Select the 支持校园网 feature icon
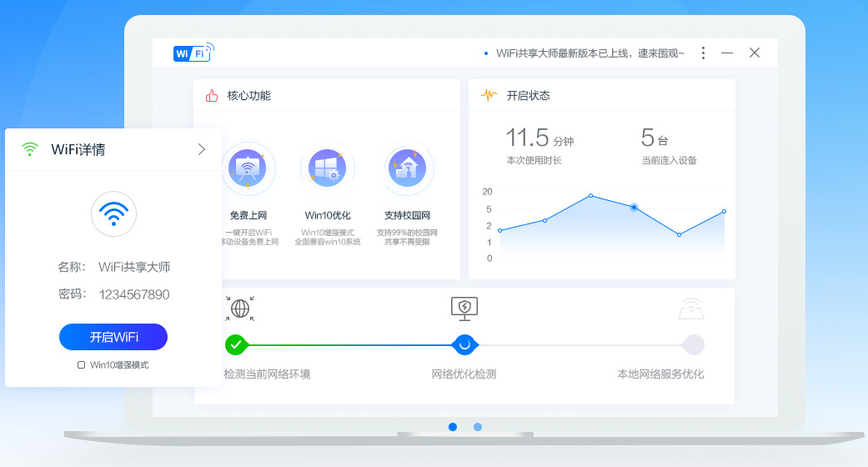Viewport: 868px width, 467px height. [408, 168]
